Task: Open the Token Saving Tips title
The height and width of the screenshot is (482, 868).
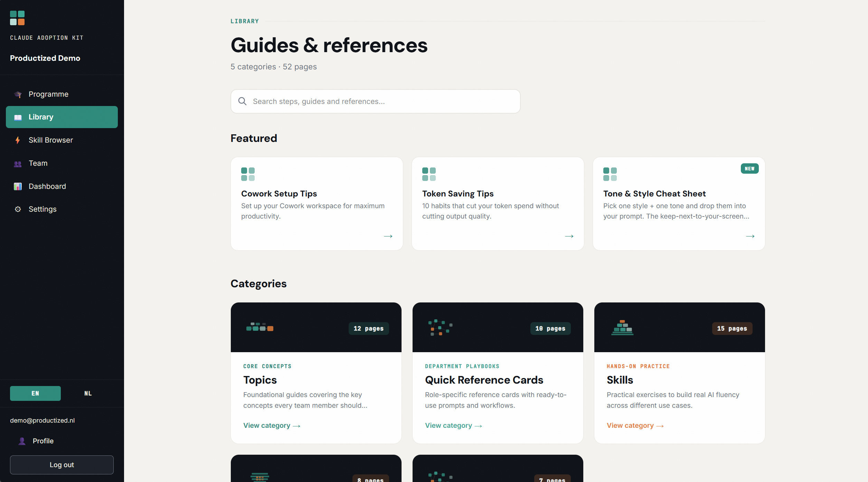Action: pyautogui.click(x=458, y=194)
